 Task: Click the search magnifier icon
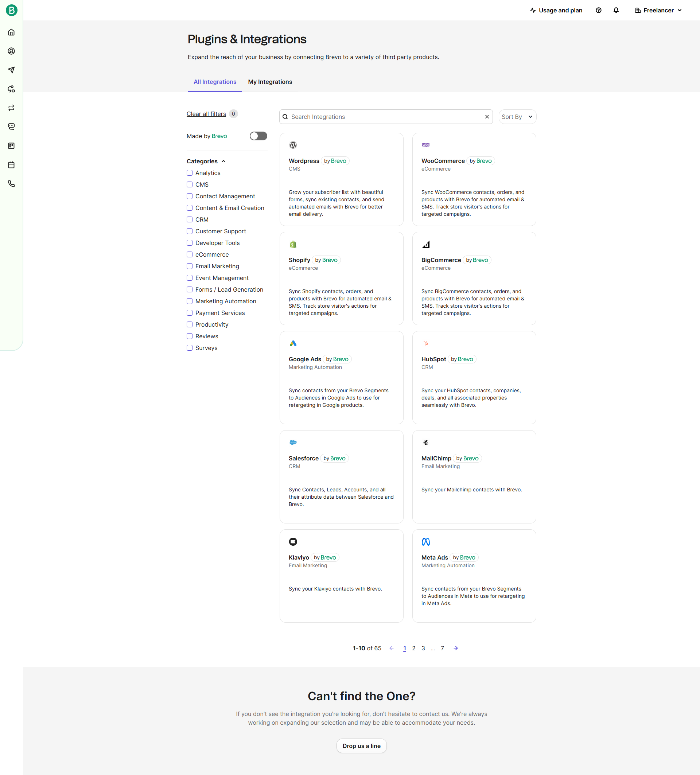click(285, 117)
